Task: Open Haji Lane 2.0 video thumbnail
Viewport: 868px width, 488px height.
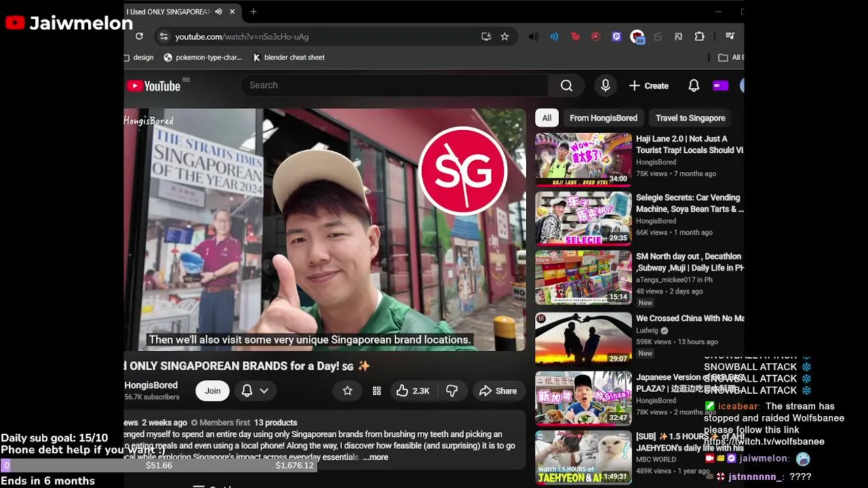Action: click(583, 159)
